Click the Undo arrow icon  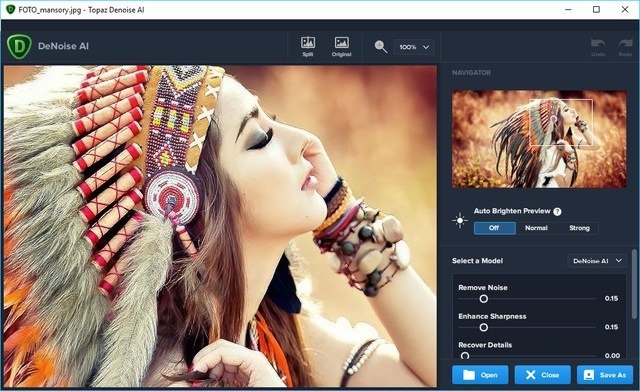598,47
